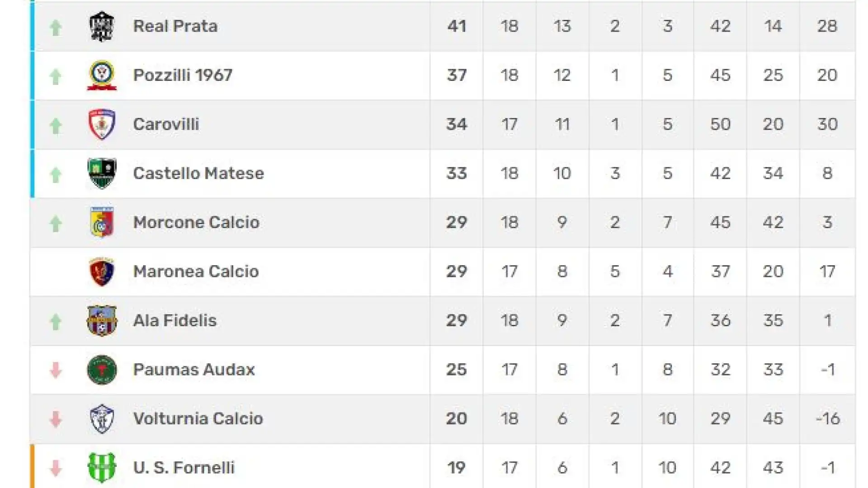The image size is (868, 488).
Task: Open the Pozzilli 1967 team link
Action: pos(183,75)
